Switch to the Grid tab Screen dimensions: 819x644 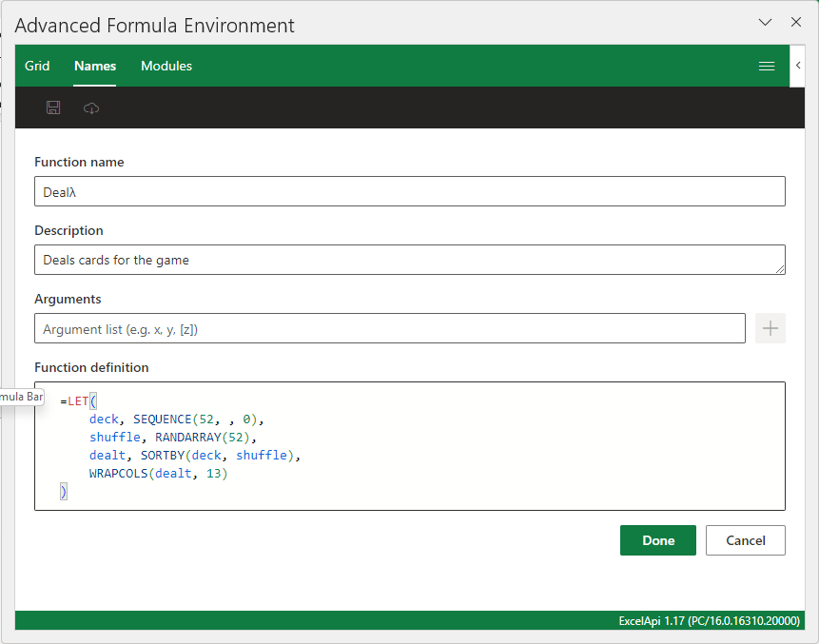(x=37, y=66)
